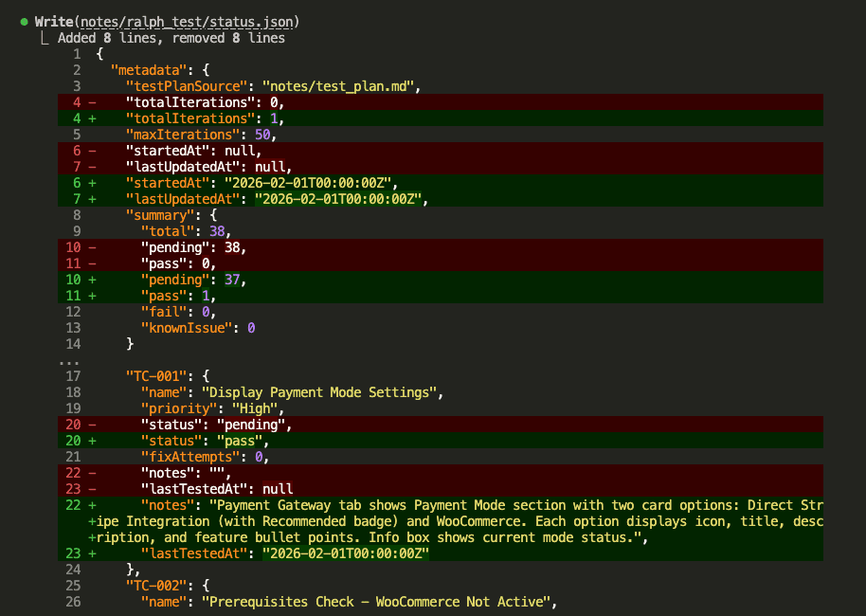Image resolution: width=866 pixels, height=616 pixels.
Task: Click the minus marker on status pending line
Action: 92,424
